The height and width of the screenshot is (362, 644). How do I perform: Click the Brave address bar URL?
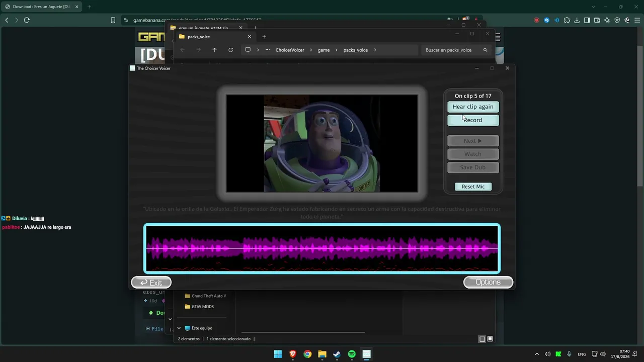tap(197, 20)
